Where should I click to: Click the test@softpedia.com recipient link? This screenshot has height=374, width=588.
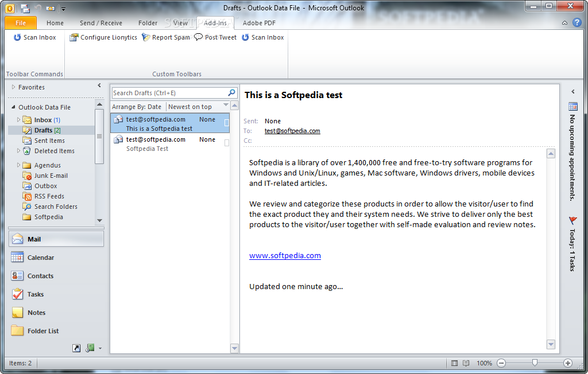(x=292, y=131)
